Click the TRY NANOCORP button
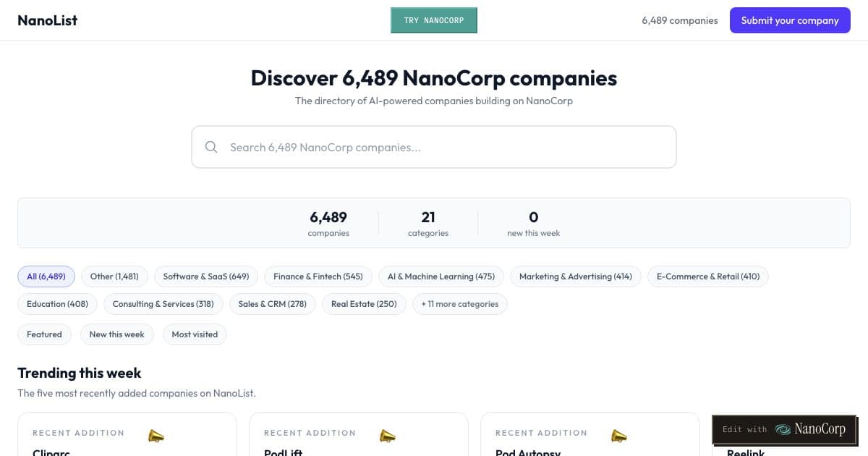Viewport: 868px width, 456px height. pyautogui.click(x=434, y=20)
